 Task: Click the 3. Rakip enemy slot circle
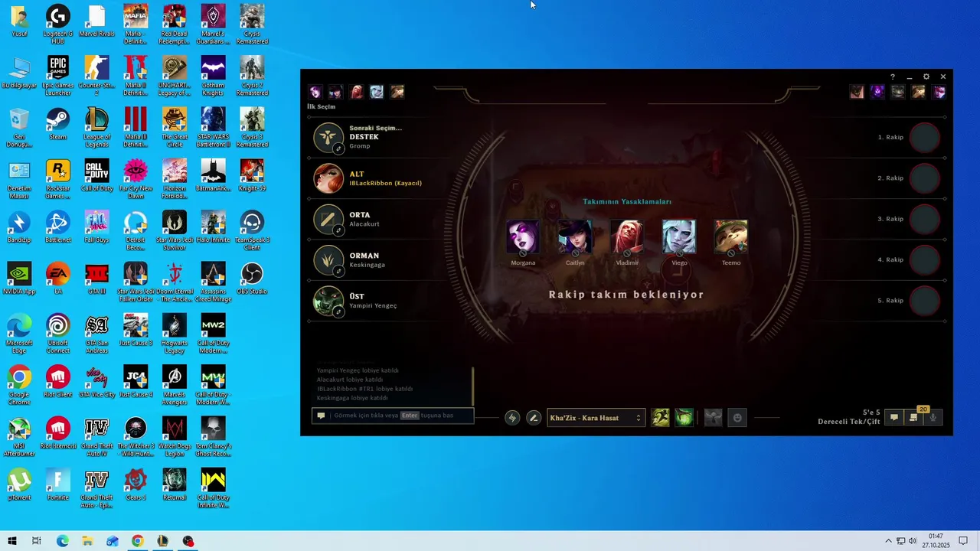pyautogui.click(x=925, y=219)
